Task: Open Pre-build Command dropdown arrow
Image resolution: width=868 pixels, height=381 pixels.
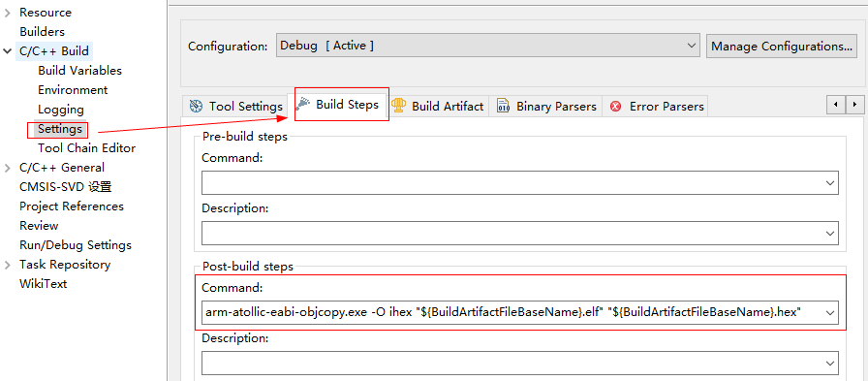Action: coord(830,183)
